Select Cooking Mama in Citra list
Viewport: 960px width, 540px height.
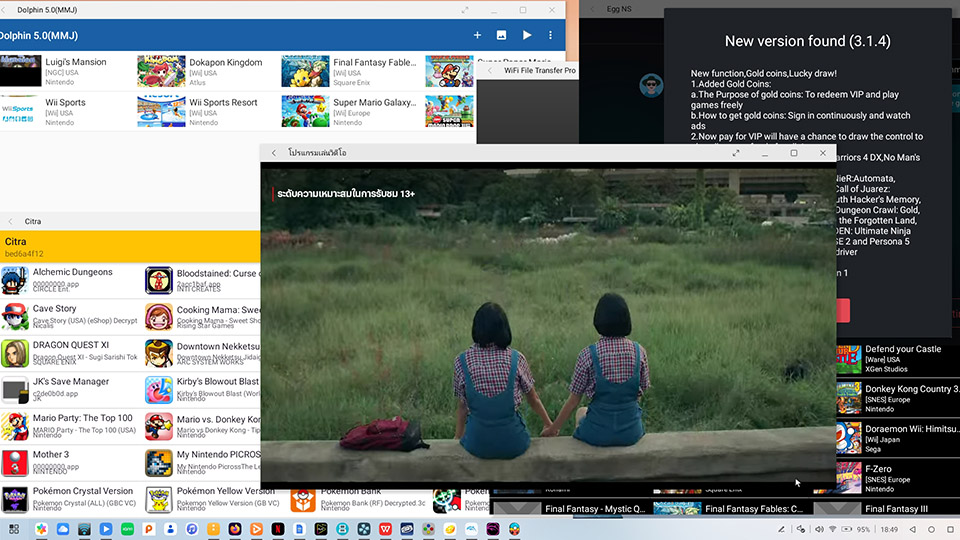point(202,317)
